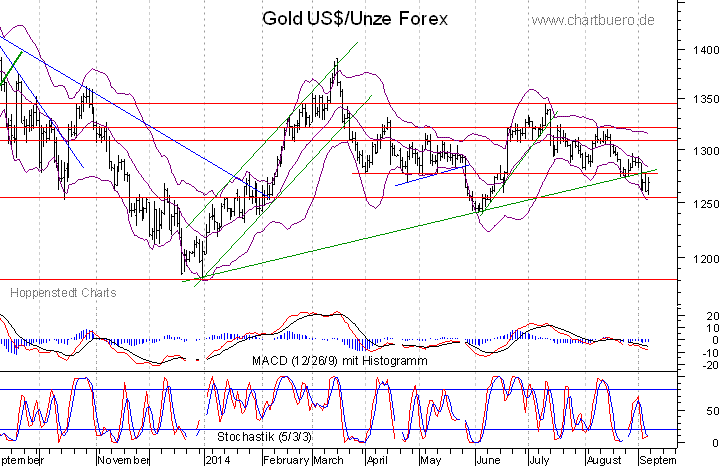Click the 20 level on MACD axis
Screen dimensions: 723x466
pos(712,316)
